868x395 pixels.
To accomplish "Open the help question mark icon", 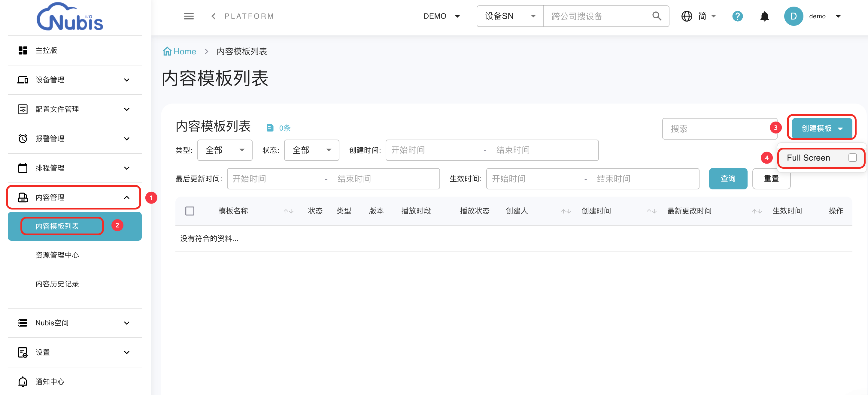I will 737,16.
